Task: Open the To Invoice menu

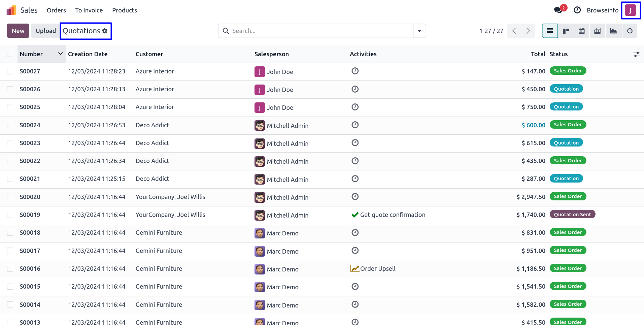Action: 89,10
